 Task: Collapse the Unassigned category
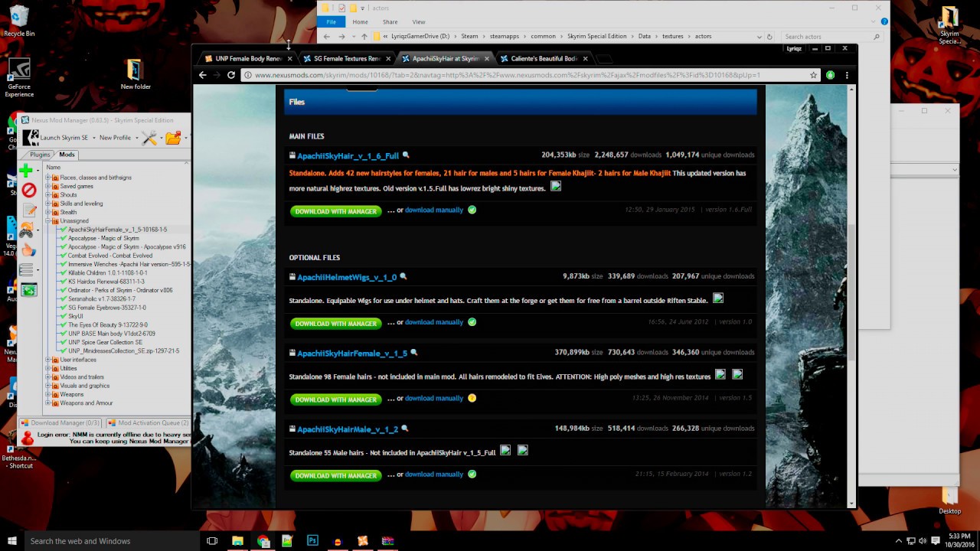point(48,221)
